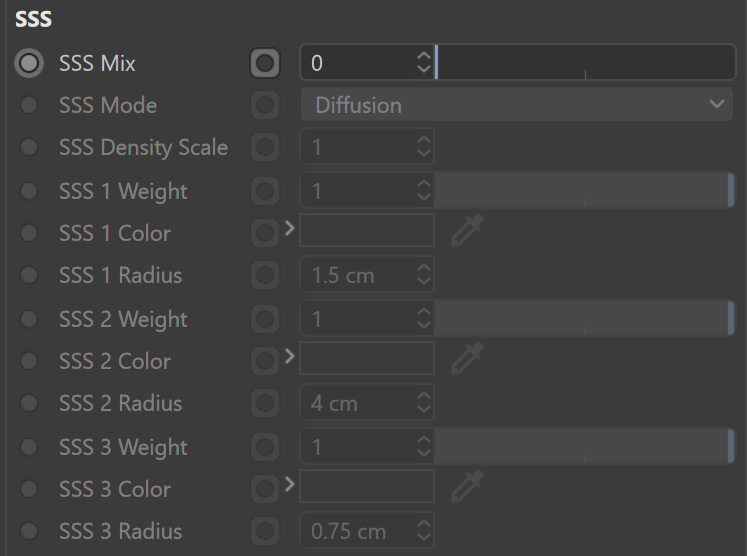Click the SSS section header
747x556 pixels.
point(33,19)
